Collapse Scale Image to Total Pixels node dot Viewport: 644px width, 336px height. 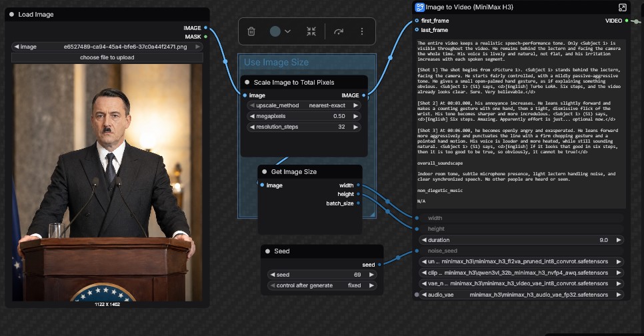coord(247,82)
